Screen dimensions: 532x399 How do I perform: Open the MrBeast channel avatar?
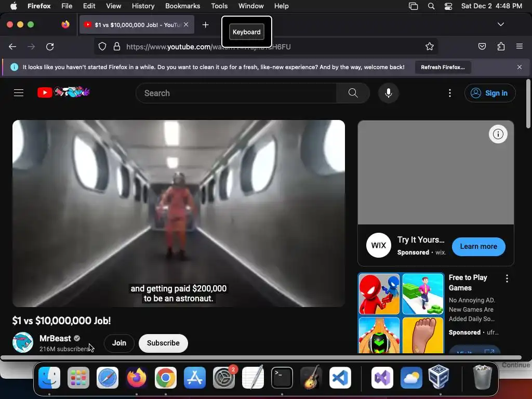click(23, 343)
